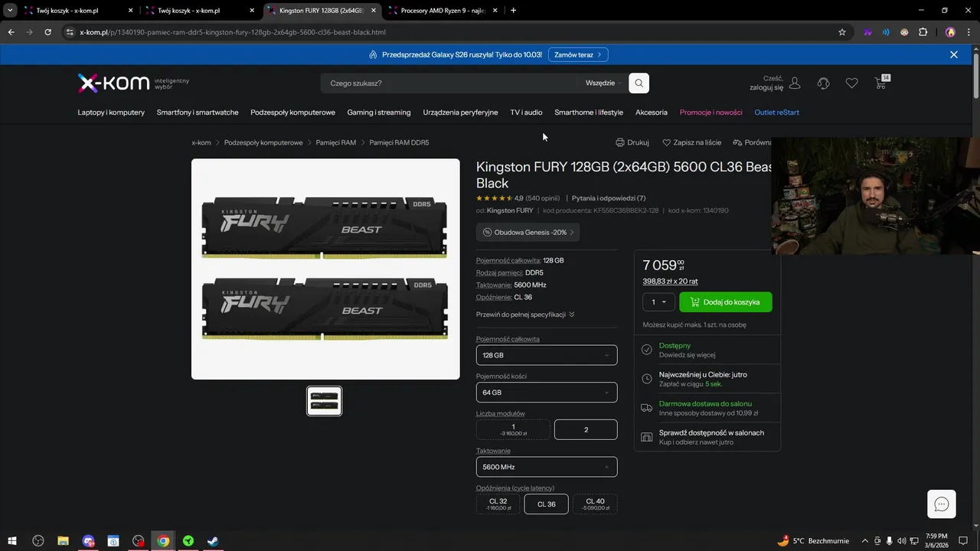Open Urządzenia peryferyjne menu
The width and height of the screenshot is (980, 551).
[461, 112]
